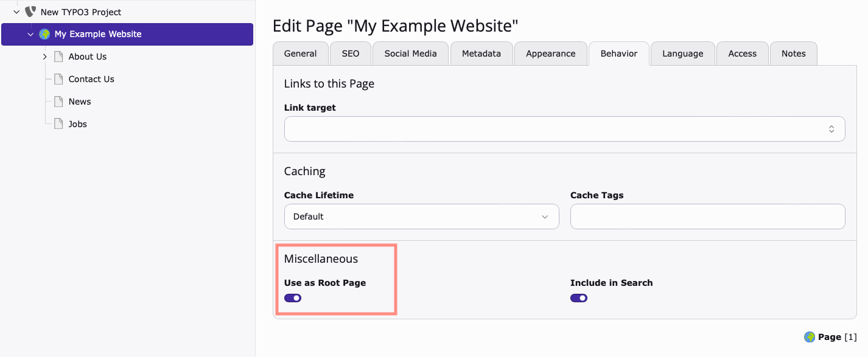This screenshot has height=357, width=868.
Task: Click the page icon next to About Us
Action: point(58,56)
